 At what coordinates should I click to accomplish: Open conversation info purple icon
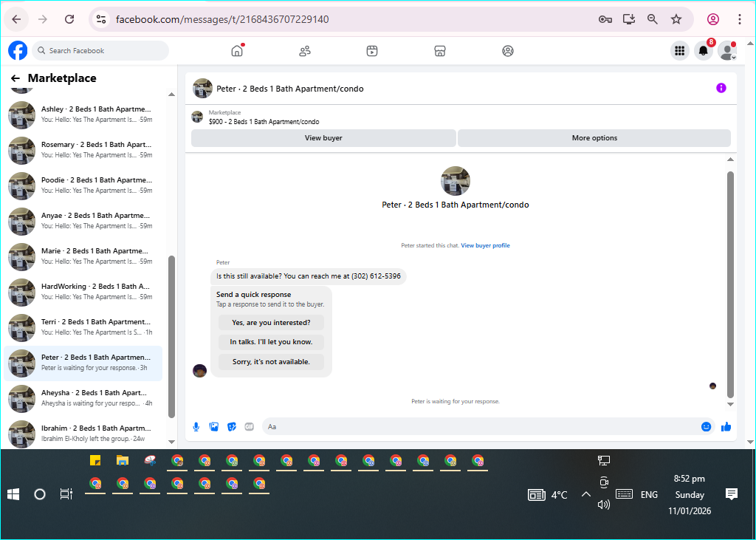(721, 88)
